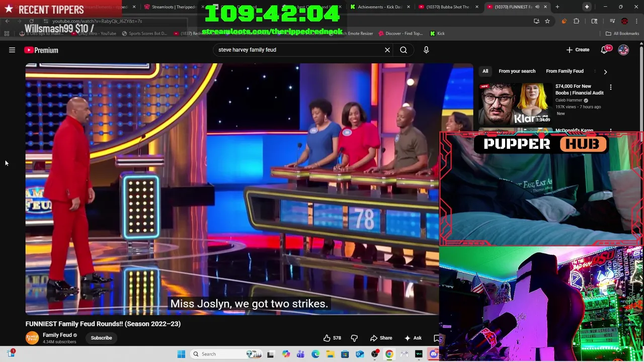Image resolution: width=644 pixels, height=362 pixels.
Task: Share this Family Feud video
Action: [381, 338]
